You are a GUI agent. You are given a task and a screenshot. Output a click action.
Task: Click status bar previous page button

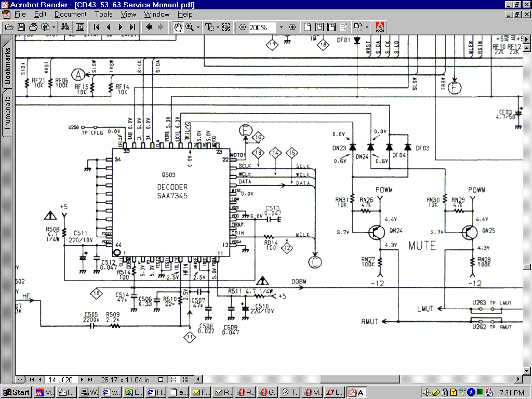click(x=40, y=380)
